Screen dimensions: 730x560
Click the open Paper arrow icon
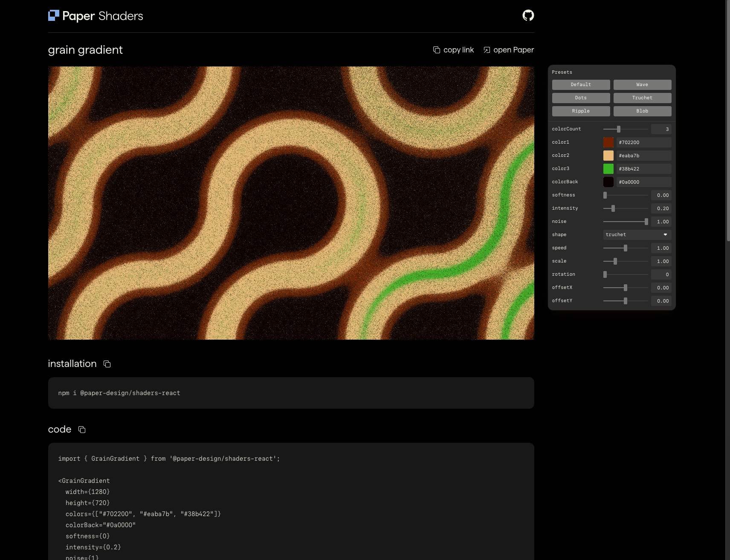click(487, 50)
